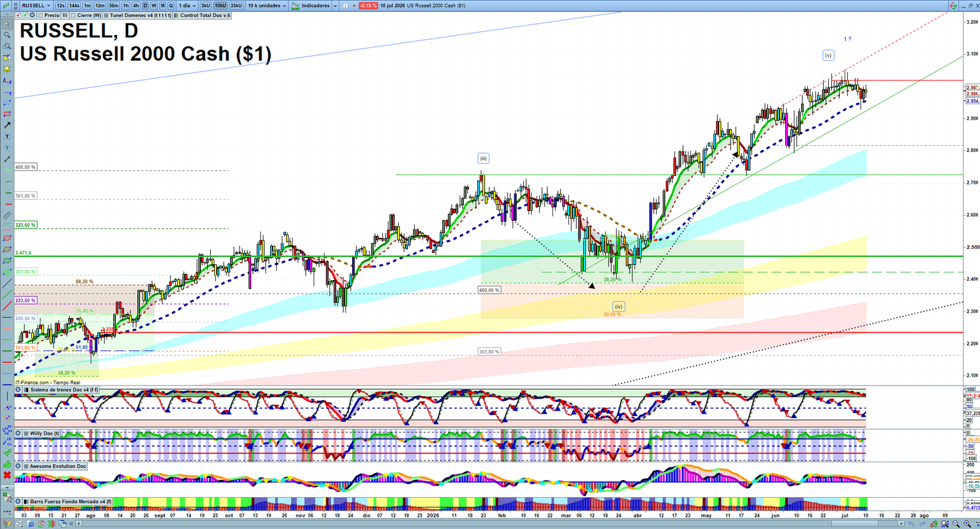This screenshot has width=980, height=529.
Task: Click the zoom-in magnifier in bottom bar
Action: (x=967, y=523)
